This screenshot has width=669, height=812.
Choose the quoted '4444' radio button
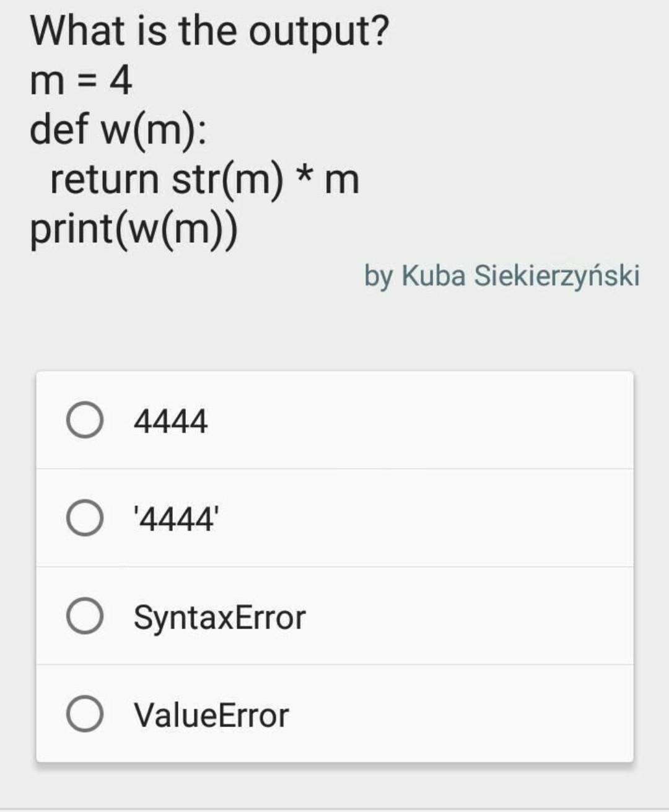coord(84,518)
